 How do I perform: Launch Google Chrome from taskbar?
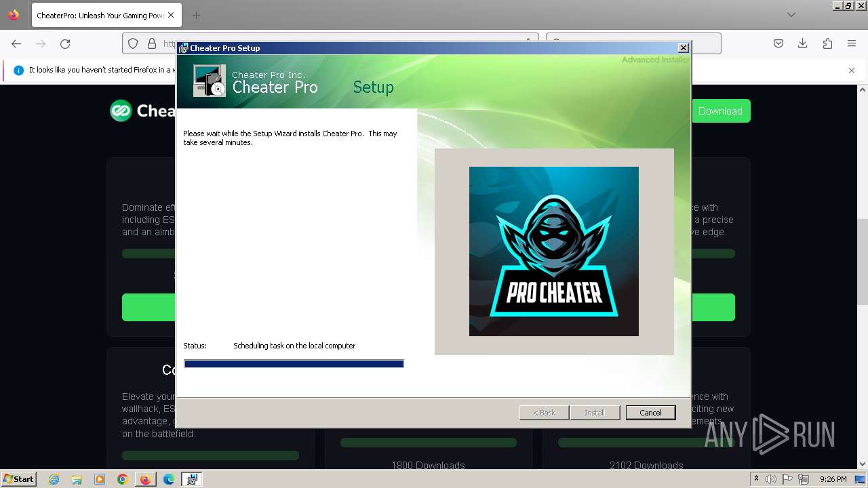(123, 479)
